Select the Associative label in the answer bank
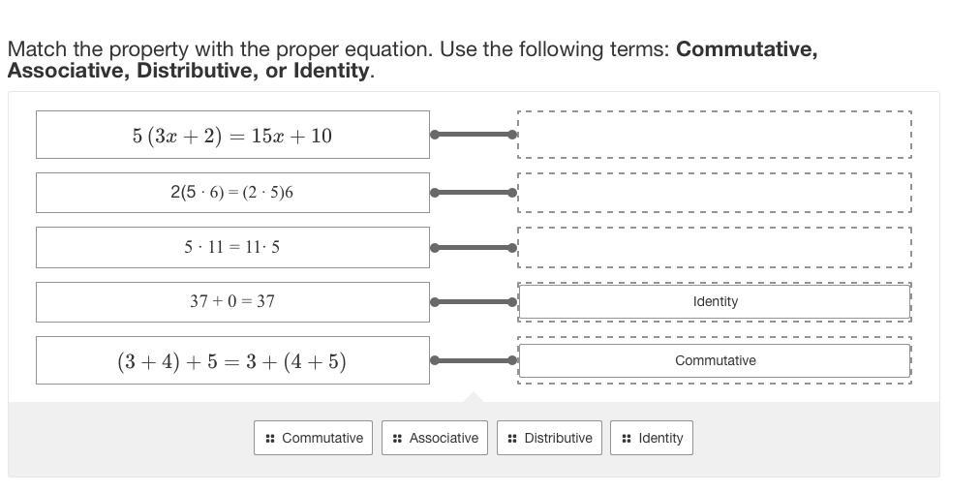 coord(444,439)
